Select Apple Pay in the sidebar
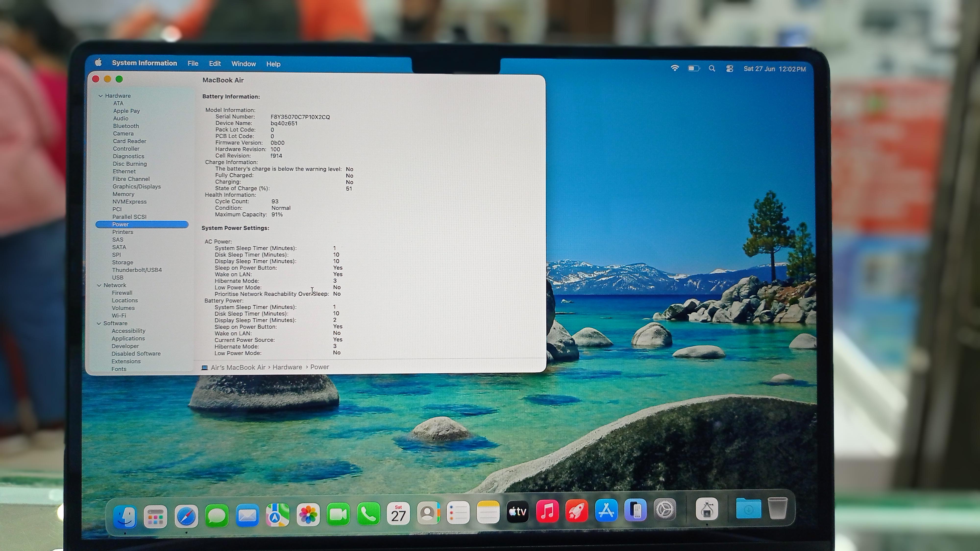Image resolution: width=980 pixels, height=551 pixels. (x=126, y=111)
